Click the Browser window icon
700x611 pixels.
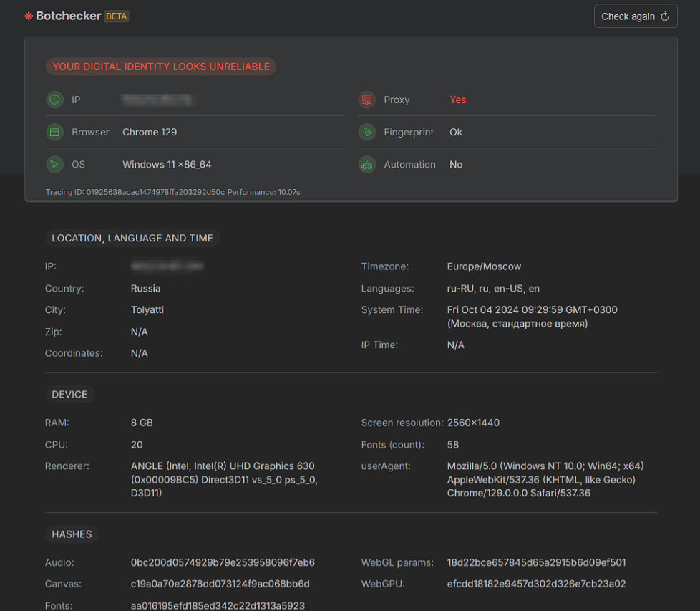(x=54, y=132)
